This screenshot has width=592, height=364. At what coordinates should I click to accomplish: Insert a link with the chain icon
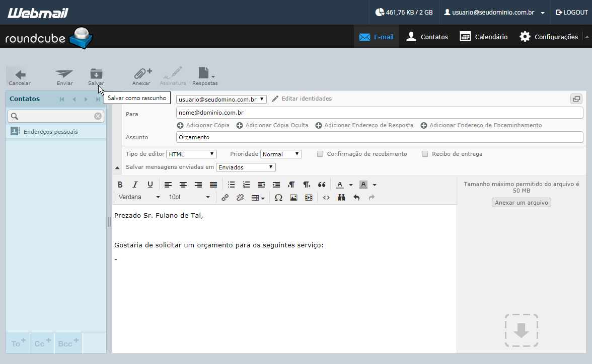pos(225,198)
